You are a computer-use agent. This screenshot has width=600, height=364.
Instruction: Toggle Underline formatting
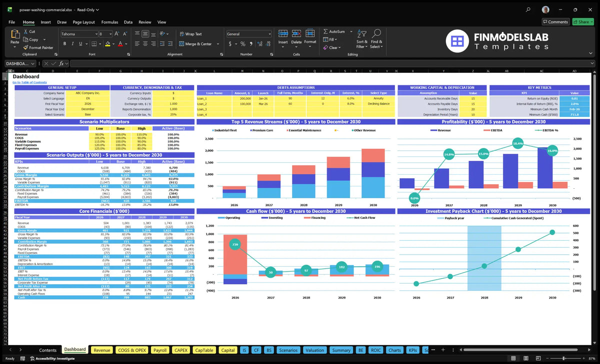coord(79,44)
